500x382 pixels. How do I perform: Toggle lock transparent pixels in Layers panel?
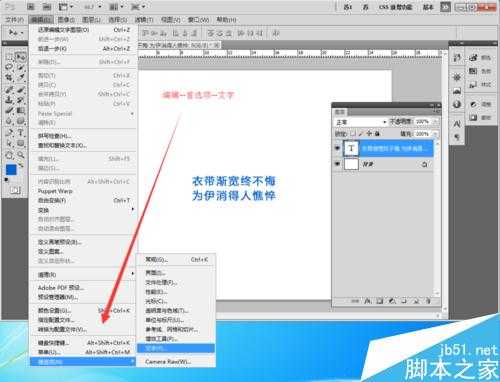353,134
